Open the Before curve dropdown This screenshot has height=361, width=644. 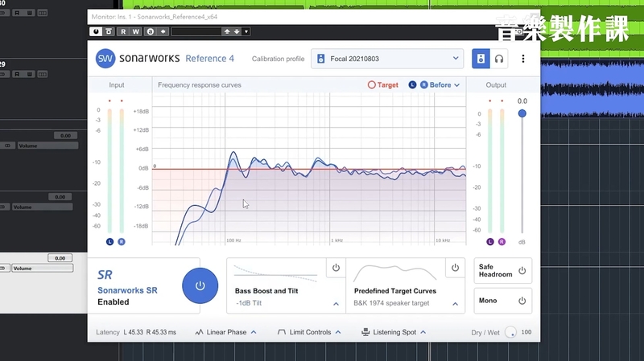[x=444, y=85]
